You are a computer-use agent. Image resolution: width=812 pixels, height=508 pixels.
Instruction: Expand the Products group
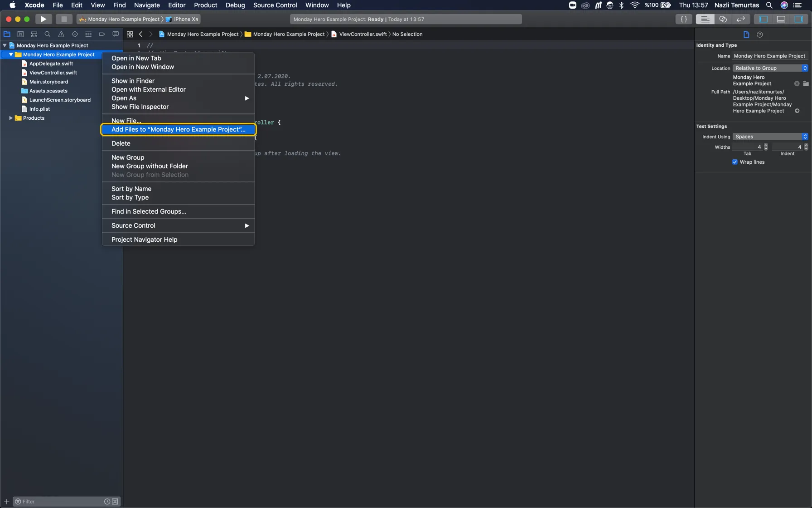(x=11, y=118)
